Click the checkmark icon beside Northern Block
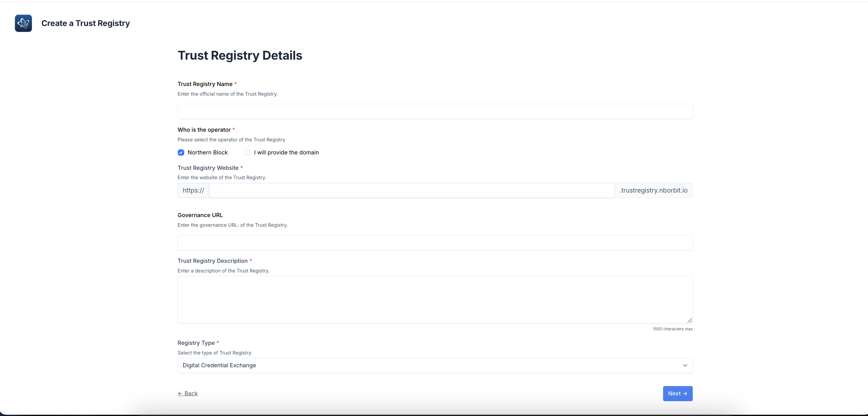 [181, 152]
